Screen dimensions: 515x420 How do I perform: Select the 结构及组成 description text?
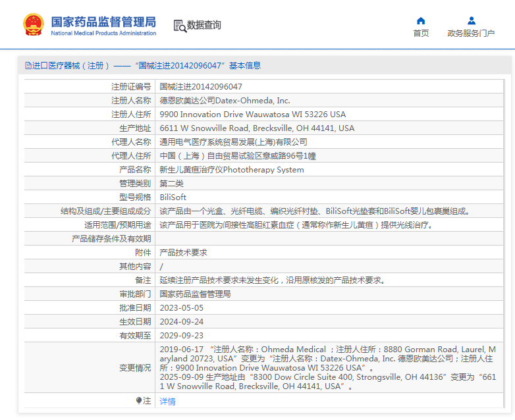click(x=315, y=211)
